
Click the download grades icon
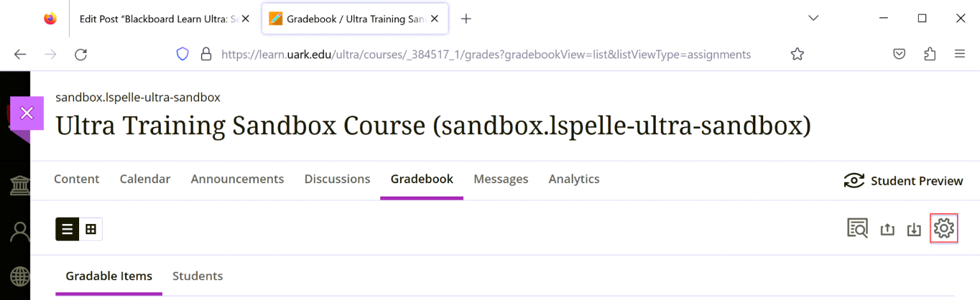914,229
